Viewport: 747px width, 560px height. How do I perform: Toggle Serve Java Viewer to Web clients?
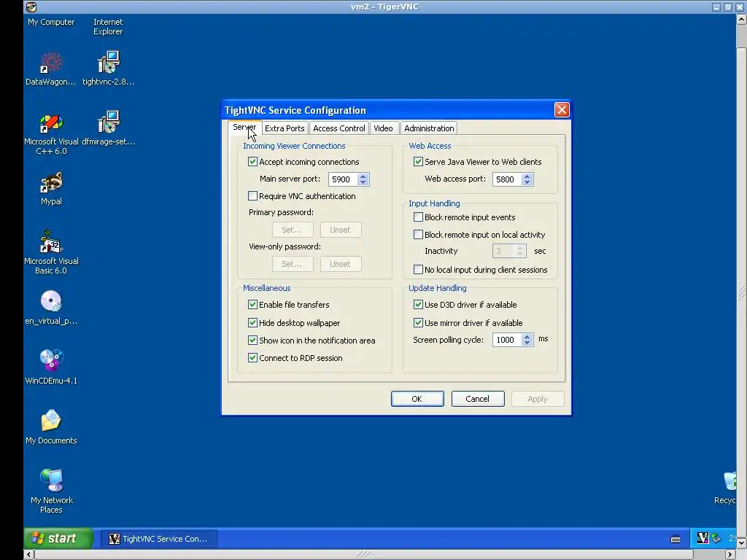(x=418, y=162)
